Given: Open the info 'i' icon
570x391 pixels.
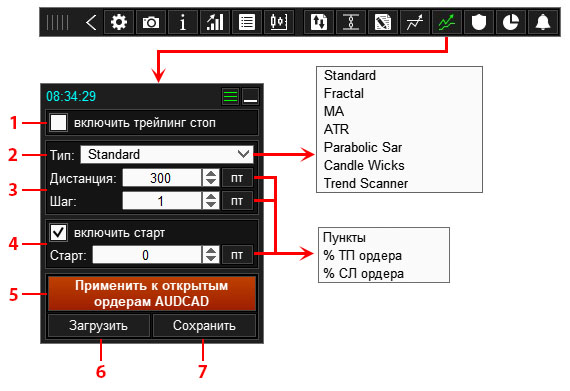Looking at the screenshot, I should click(183, 22).
